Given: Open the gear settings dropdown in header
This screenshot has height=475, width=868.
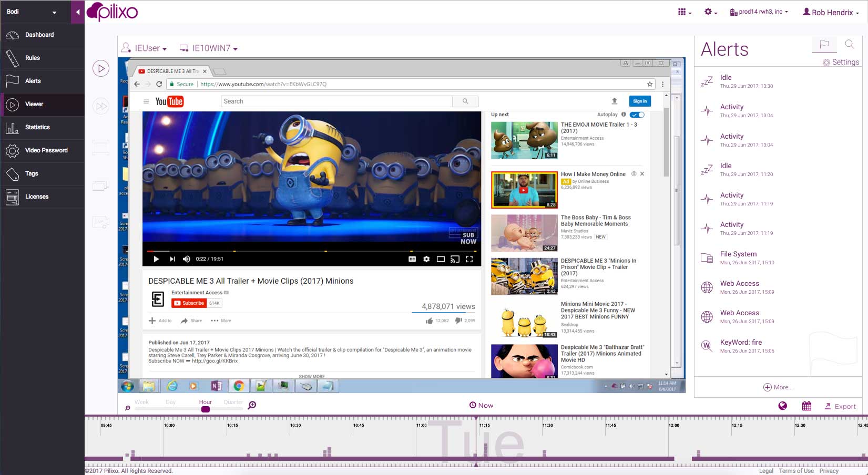Looking at the screenshot, I should (710, 12).
